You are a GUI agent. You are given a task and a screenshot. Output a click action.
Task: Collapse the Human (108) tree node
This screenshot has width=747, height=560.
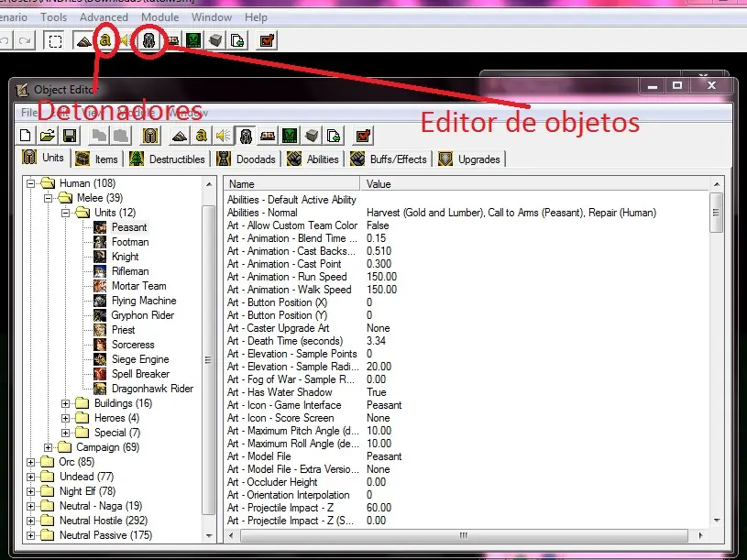(30, 183)
